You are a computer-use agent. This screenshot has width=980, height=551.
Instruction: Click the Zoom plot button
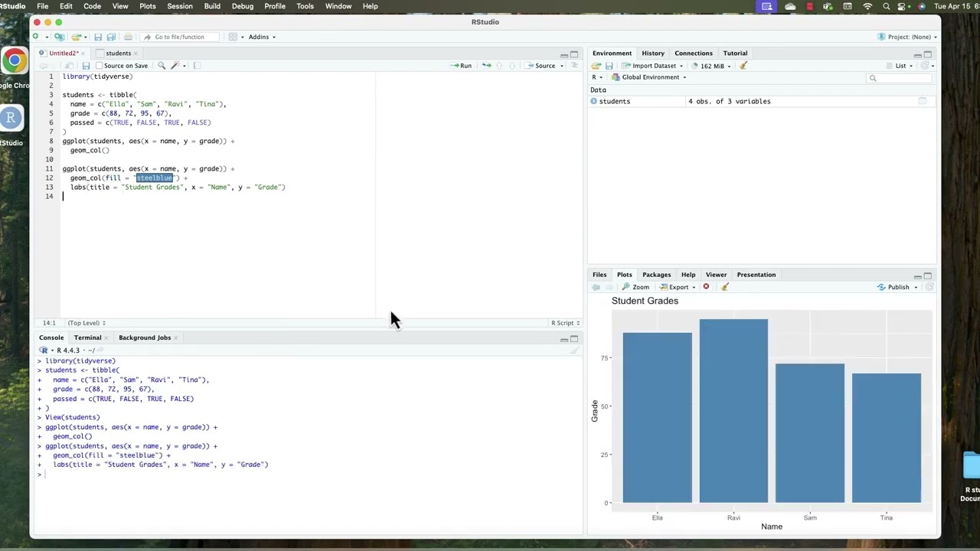[636, 287]
